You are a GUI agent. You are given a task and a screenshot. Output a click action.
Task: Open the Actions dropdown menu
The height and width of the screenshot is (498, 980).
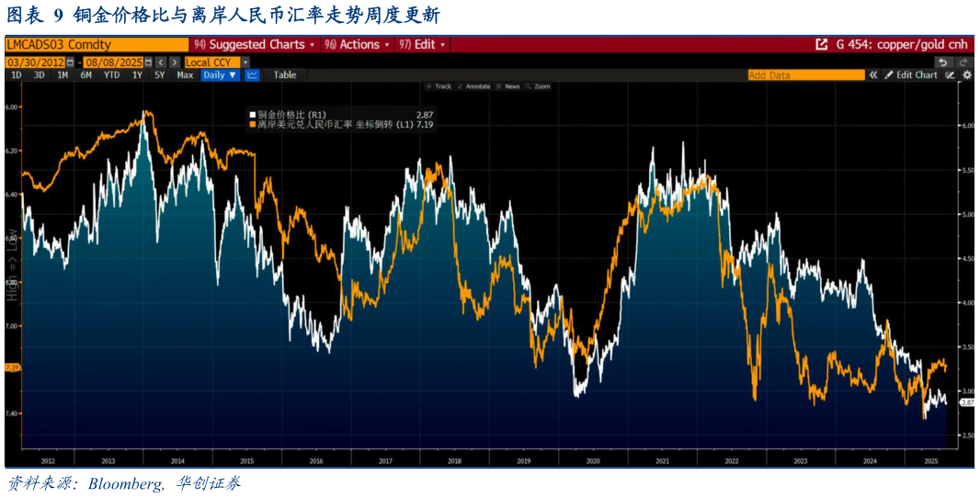[358, 44]
